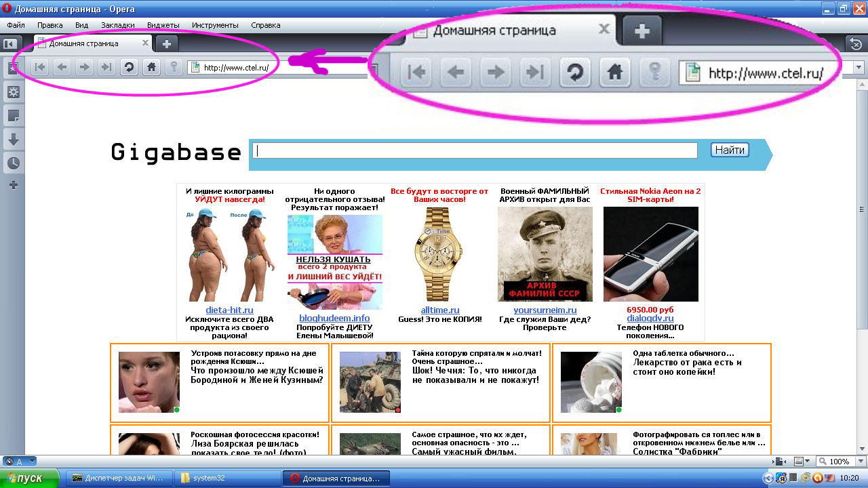Open the orange antivirus tray icon
Image resolution: width=868 pixels, height=488 pixels.
(816, 478)
